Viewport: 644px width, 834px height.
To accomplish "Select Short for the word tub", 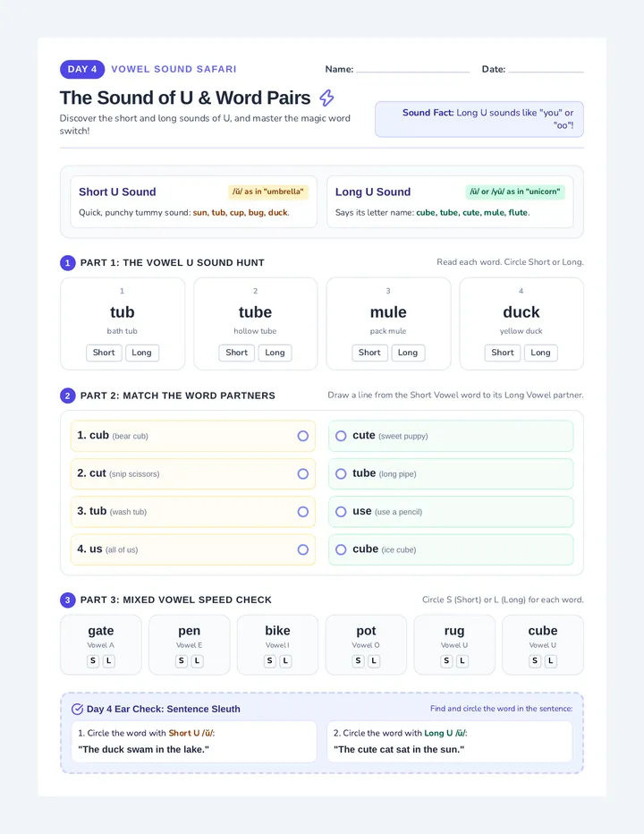I will pyautogui.click(x=104, y=353).
